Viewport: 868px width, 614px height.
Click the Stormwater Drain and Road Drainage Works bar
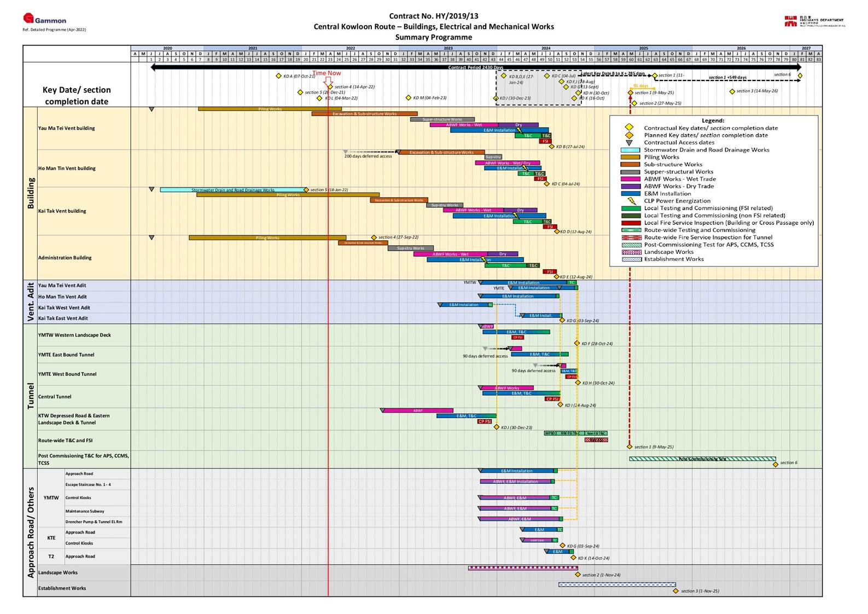pos(232,190)
